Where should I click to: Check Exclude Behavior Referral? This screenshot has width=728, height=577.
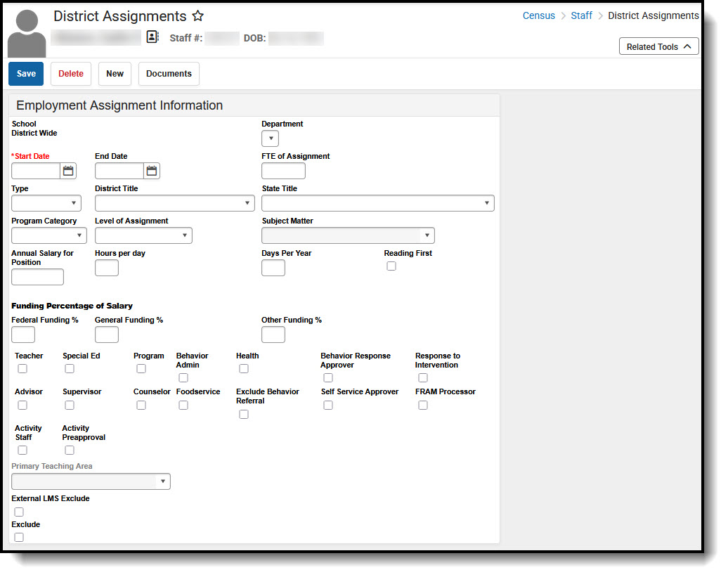(243, 414)
